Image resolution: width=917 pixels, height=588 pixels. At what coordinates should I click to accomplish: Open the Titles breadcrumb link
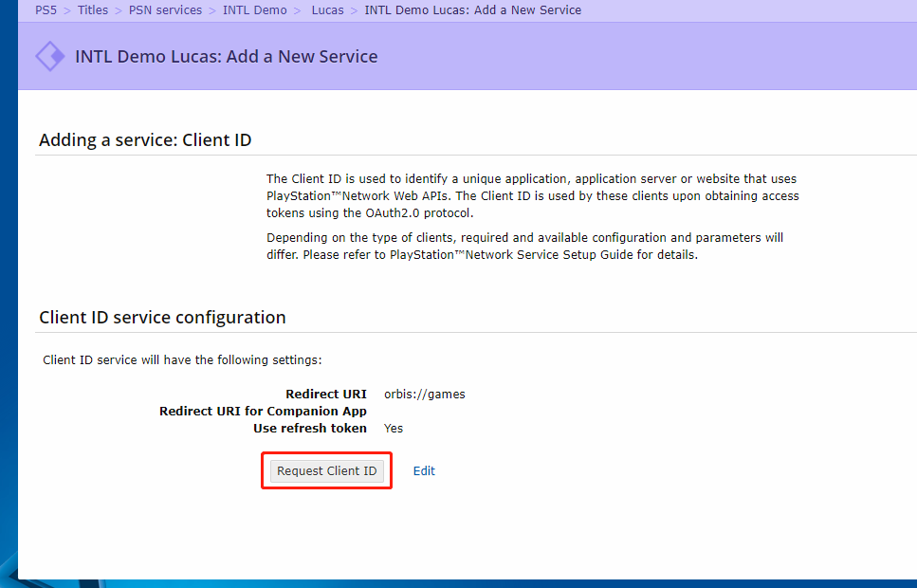coord(93,10)
